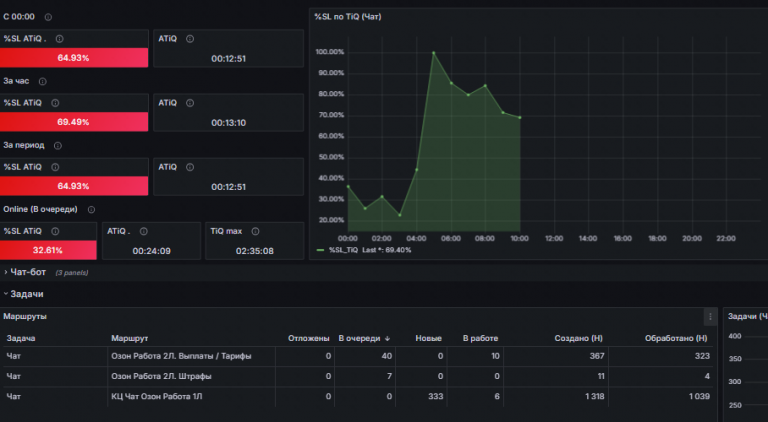
Task: Sort table by Задача column
Action: [21, 338]
